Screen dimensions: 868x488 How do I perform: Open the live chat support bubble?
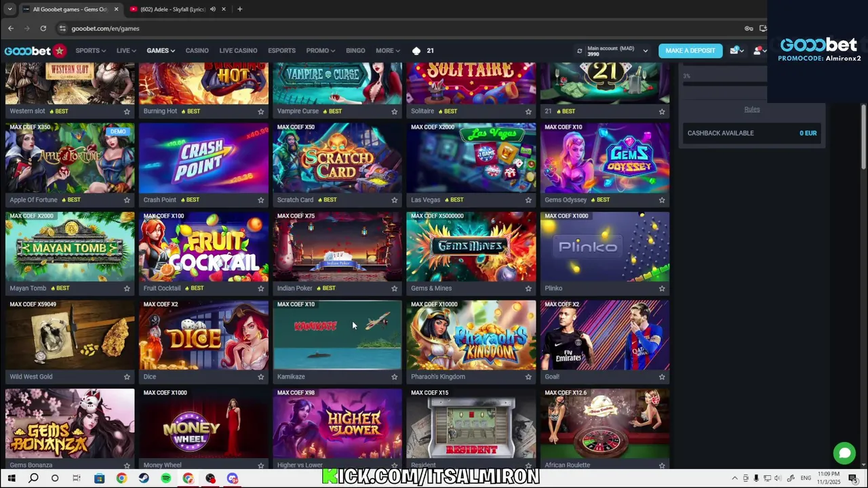pos(844,453)
